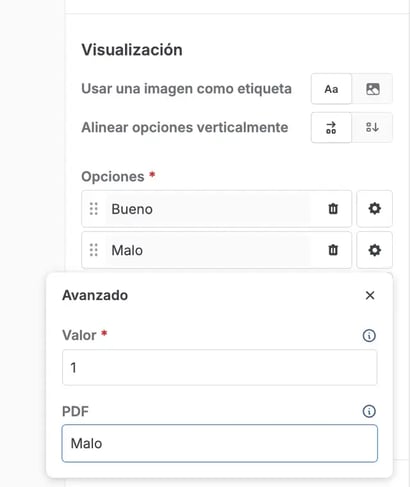Viewport: 410px width, 487px height.
Task: Switch label type to image icon
Action: (372, 89)
